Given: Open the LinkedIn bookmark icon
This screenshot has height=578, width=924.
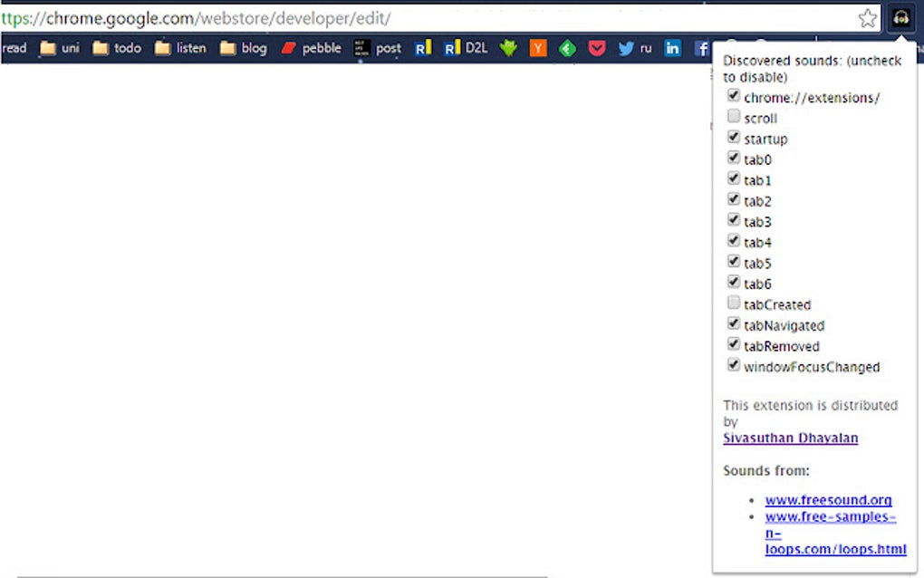Looking at the screenshot, I should point(672,48).
